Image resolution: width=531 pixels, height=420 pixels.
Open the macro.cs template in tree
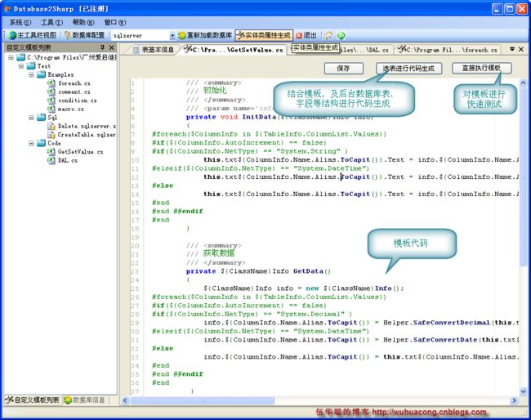pos(71,109)
